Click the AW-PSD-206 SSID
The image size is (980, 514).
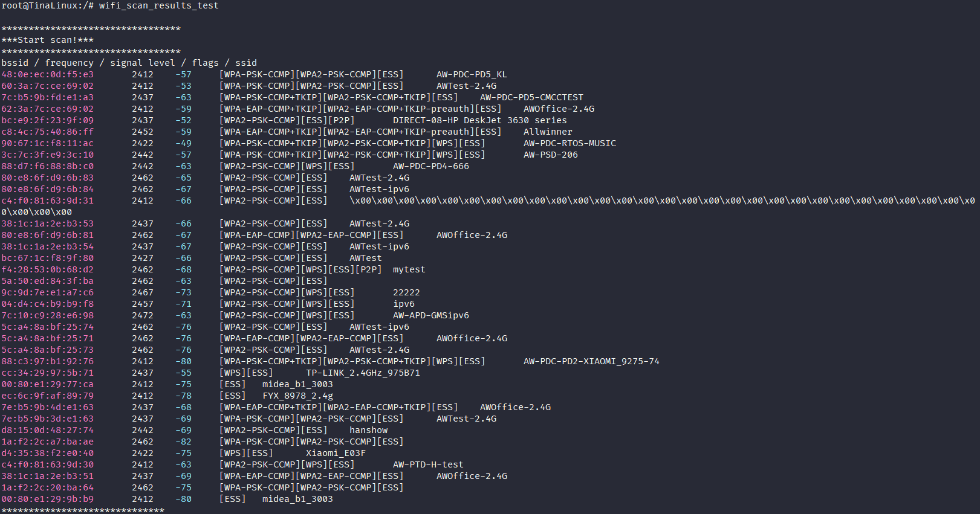coord(550,155)
